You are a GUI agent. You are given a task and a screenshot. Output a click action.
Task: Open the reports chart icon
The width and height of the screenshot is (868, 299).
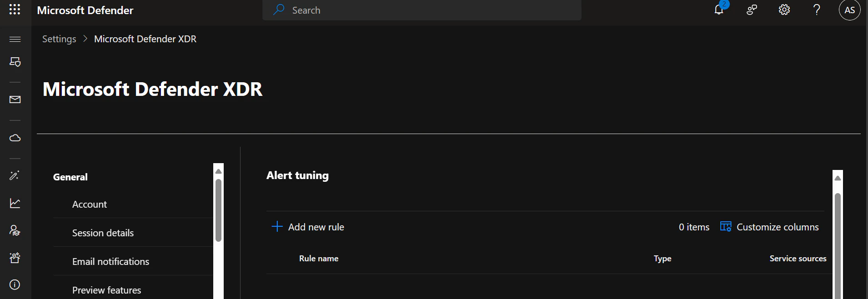[15, 203]
